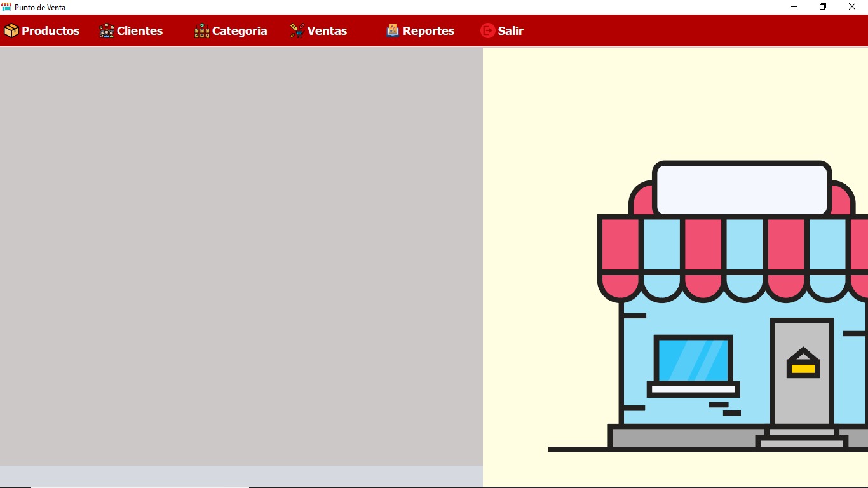This screenshot has height=488, width=868.
Task: Open the Ventas menu
Action: tap(318, 30)
